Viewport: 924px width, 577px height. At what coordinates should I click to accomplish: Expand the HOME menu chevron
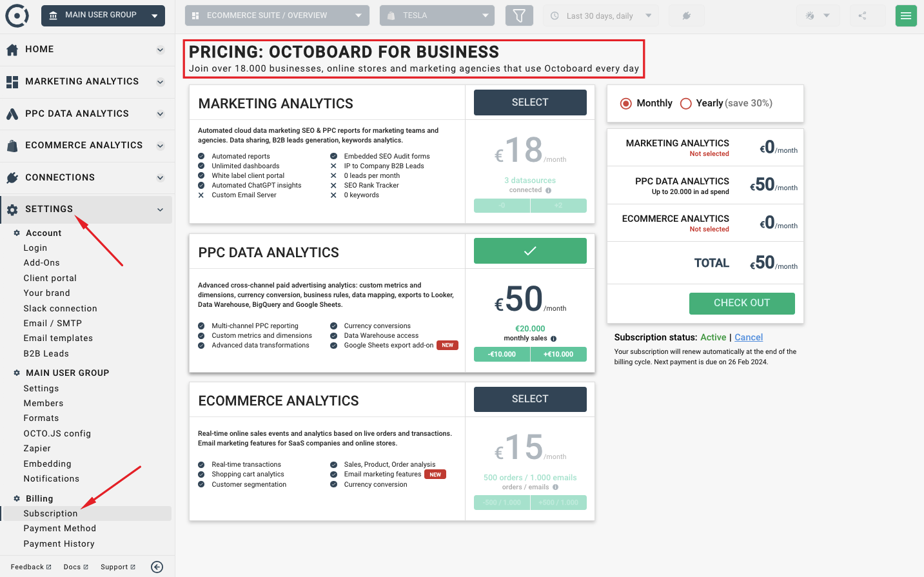(161, 50)
